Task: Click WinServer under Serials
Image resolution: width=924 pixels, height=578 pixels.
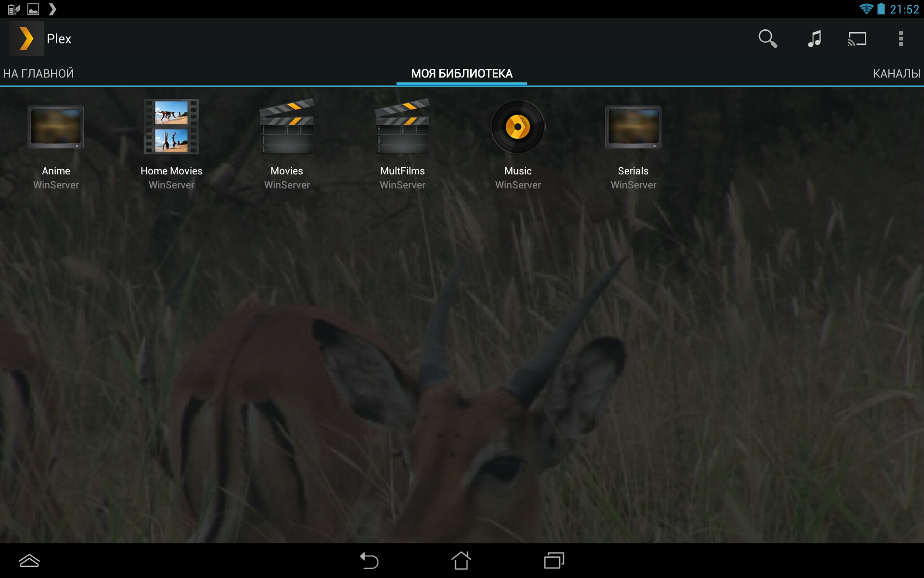Action: pos(633,185)
